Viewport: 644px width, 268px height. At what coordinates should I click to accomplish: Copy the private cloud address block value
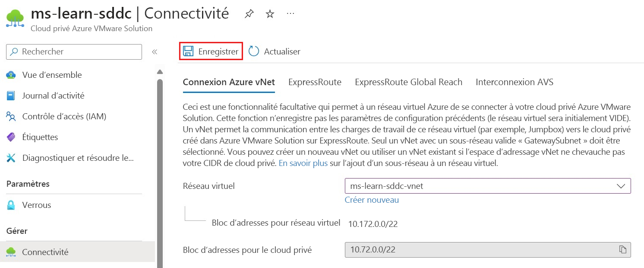(622, 250)
